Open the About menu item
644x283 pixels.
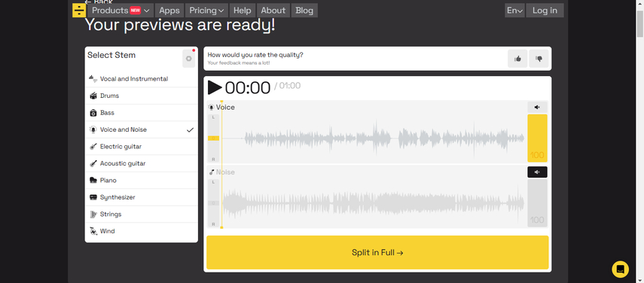(x=273, y=11)
